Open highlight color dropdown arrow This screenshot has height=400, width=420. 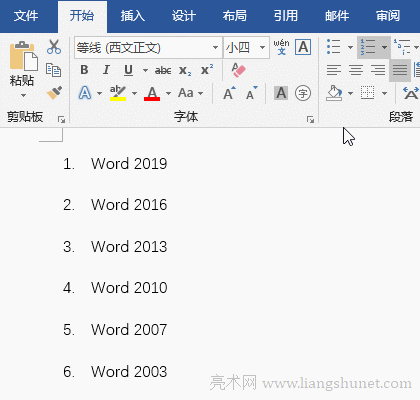point(134,93)
